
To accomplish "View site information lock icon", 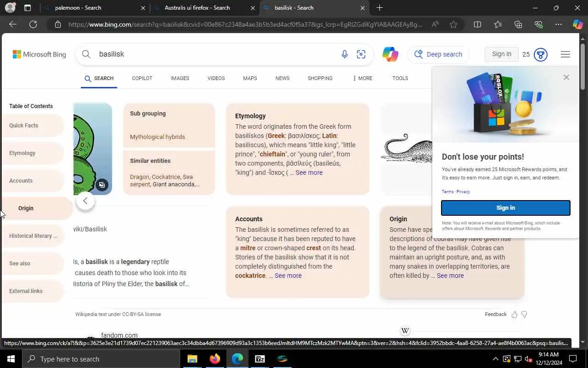I will pyautogui.click(x=58, y=24).
